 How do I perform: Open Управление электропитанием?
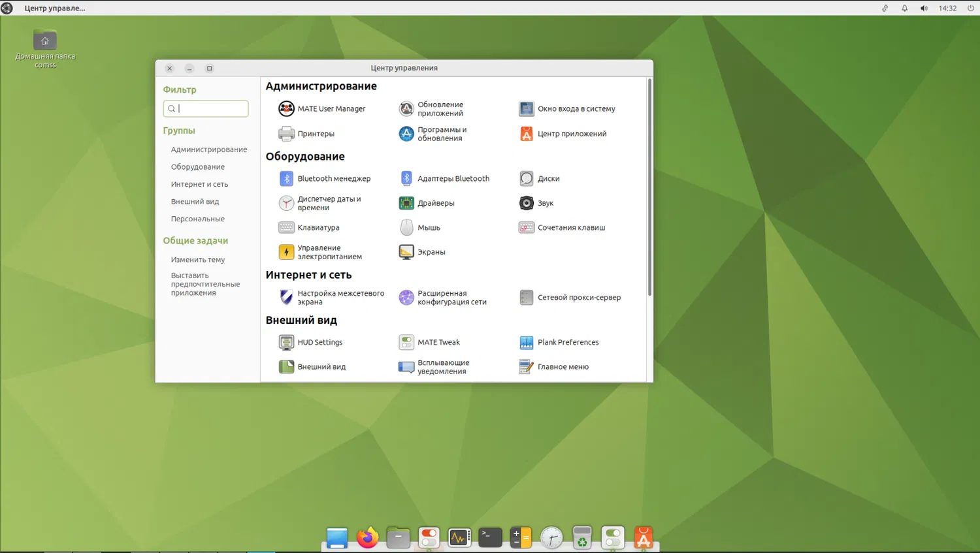pyautogui.click(x=320, y=252)
